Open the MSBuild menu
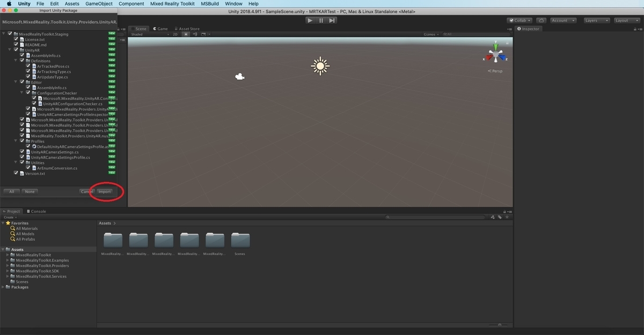 coord(210,4)
